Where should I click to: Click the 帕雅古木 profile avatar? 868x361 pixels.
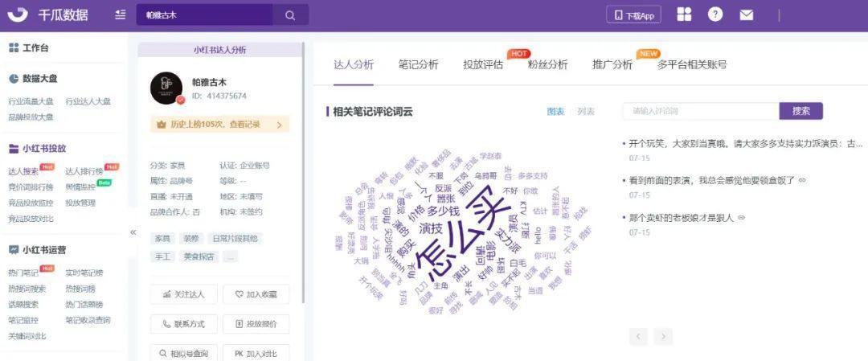[x=166, y=88]
